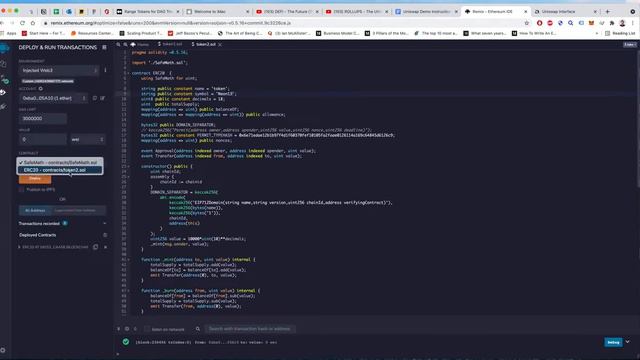Click the browser reload button
Viewport: 640px width, 360px height.
pos(22,23)
